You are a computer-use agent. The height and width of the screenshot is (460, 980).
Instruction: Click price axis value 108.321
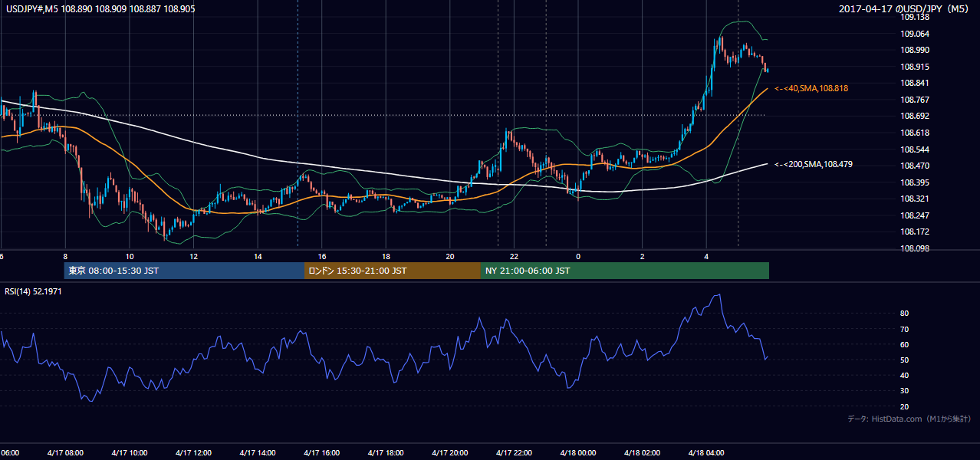pos(914,199)
